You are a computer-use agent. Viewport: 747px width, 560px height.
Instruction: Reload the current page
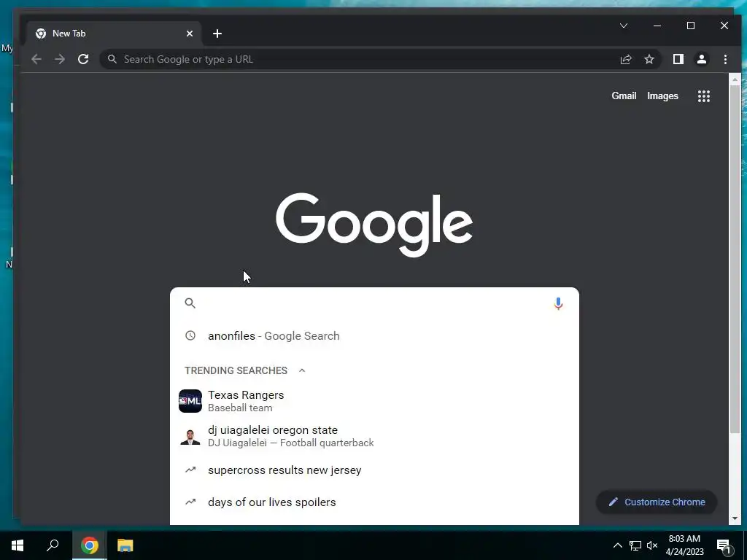[x=83, y=59]
